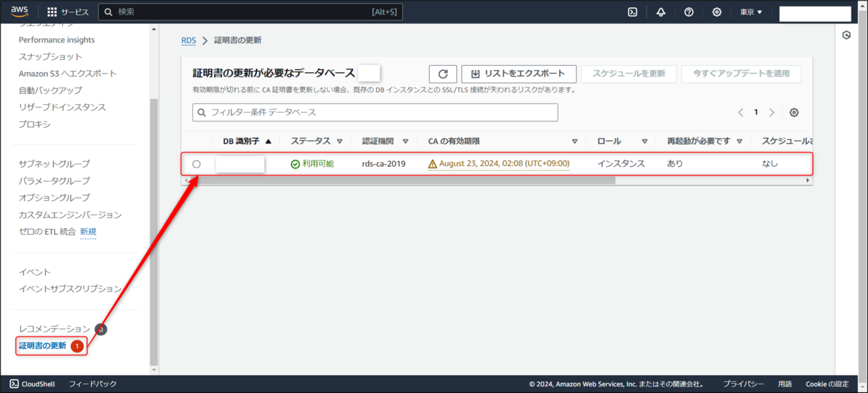Click the インスタンス role cell
The image size is (868, 393).
621,164
